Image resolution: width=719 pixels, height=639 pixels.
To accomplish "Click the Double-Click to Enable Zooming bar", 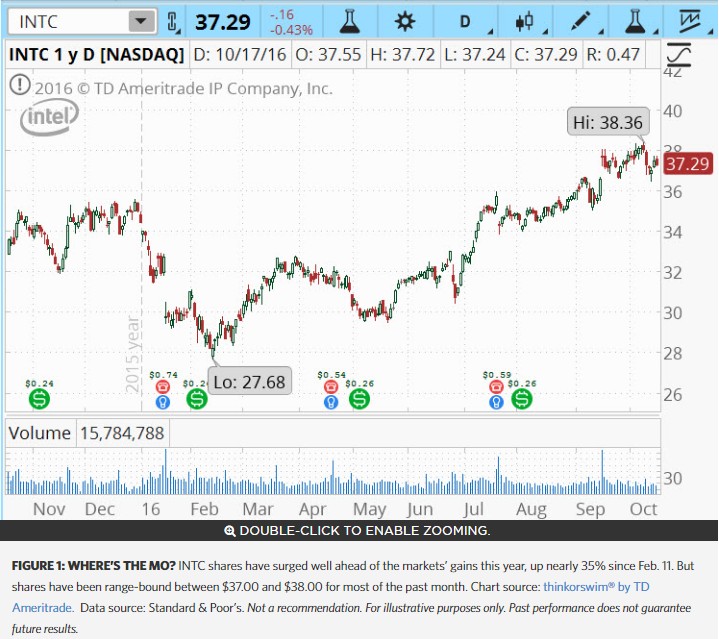I will coord(359,530).
